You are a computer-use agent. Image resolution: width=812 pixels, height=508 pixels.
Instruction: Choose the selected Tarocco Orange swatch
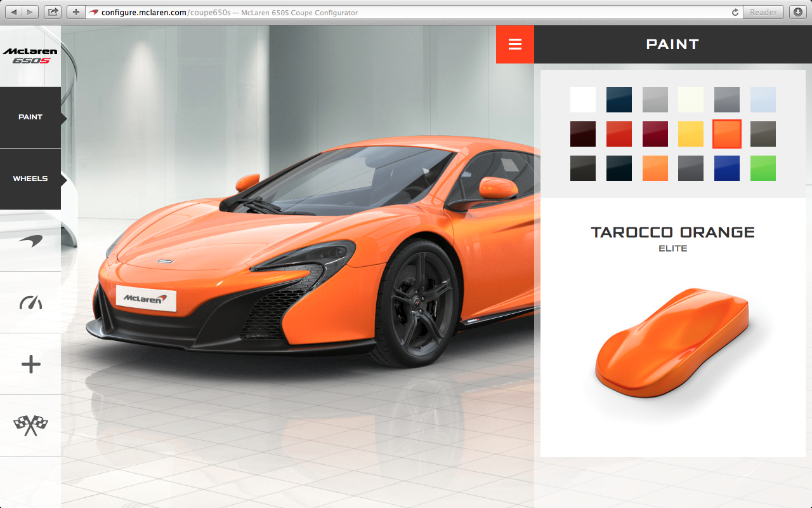(727, 134)
